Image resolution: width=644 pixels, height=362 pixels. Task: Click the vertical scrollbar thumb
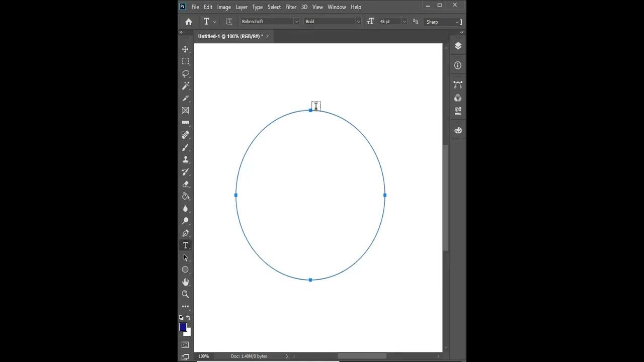pyautogui.click(x=446, y=198)
